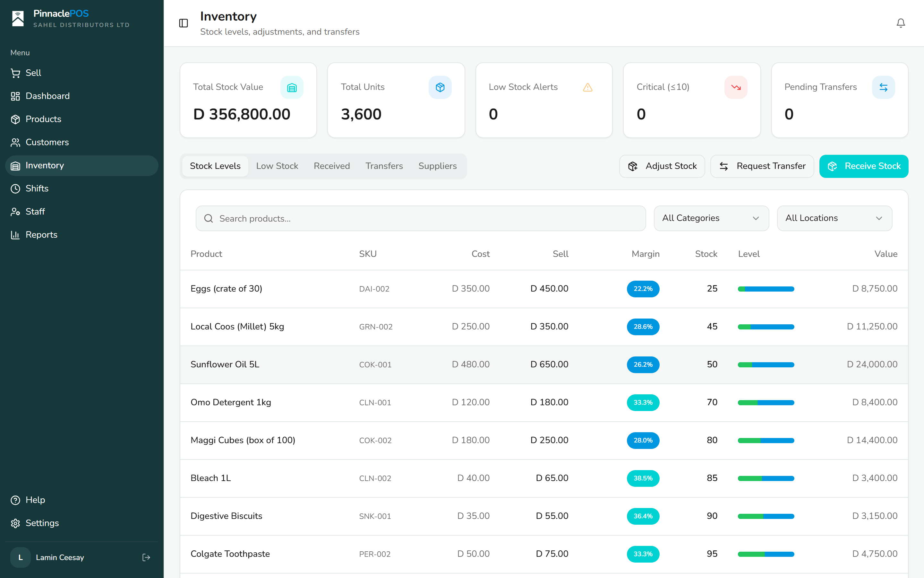Image resolution: width=924 pixels, height=578 pixels.
Task: Click the Sell cart icon
Action: [15, 73]
